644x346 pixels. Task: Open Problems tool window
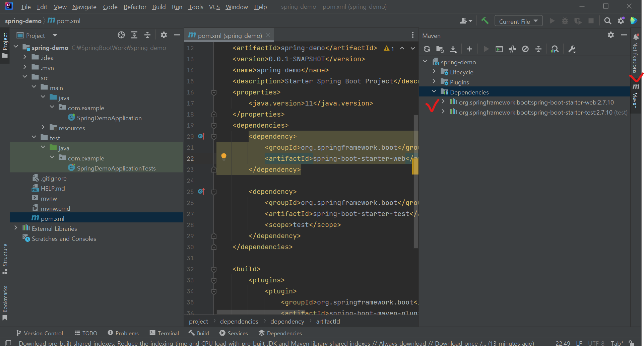[x=123, y=333]
